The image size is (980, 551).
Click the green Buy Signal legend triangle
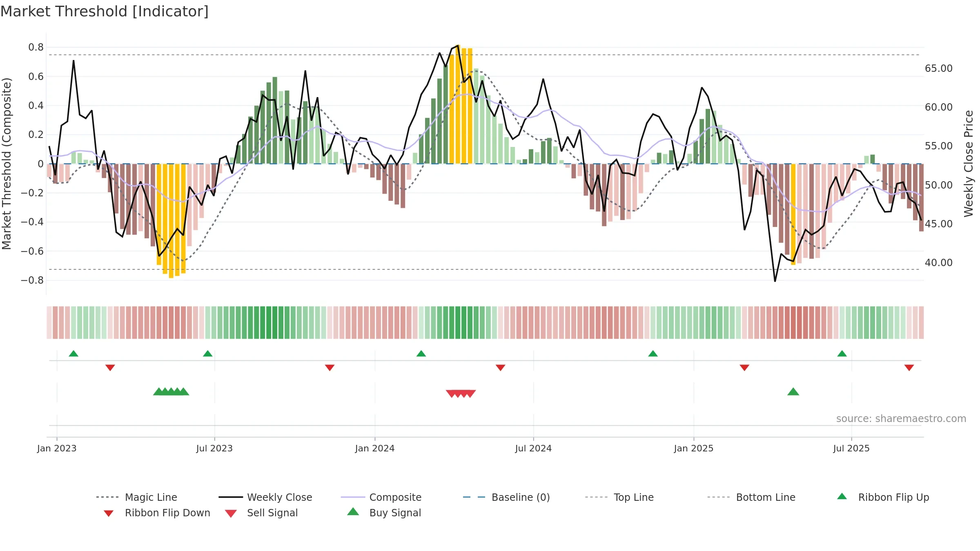point(353,511)
